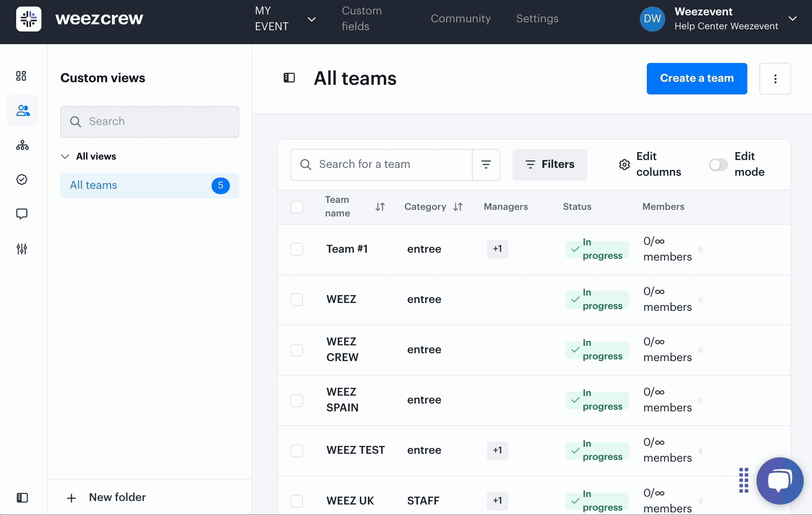Expand the Weezevent account dropdown chevron
The height and width of the screenshot is (515, 812).
pos(793,18)
